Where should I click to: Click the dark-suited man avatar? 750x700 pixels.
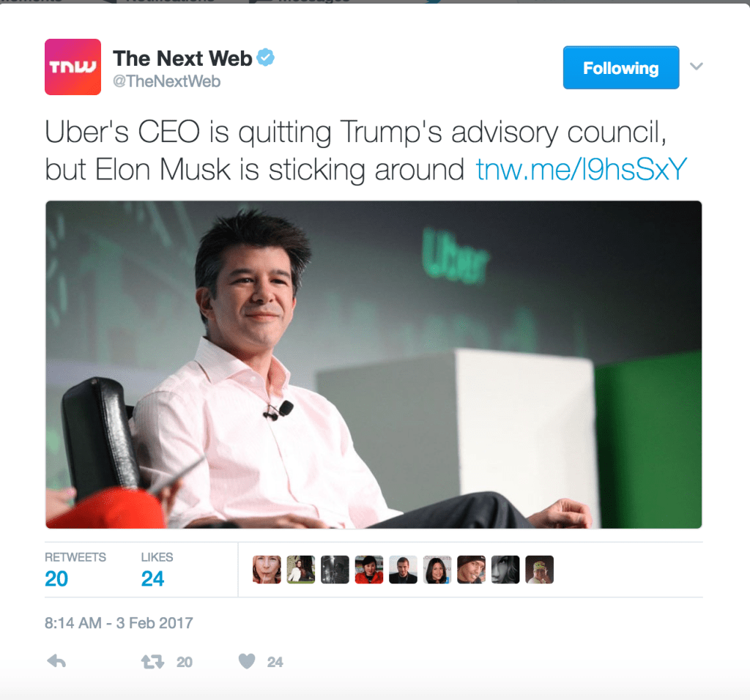pos(404,570)
